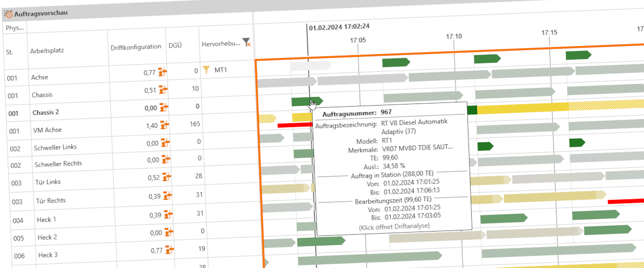The image size is (644, 268).
Task: Open drift configuration icon in Tür Links row
Action: pos(167,176)
